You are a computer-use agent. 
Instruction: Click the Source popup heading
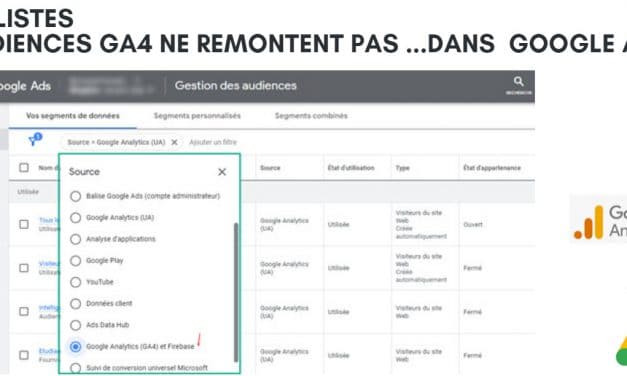[x=84, y=172]
